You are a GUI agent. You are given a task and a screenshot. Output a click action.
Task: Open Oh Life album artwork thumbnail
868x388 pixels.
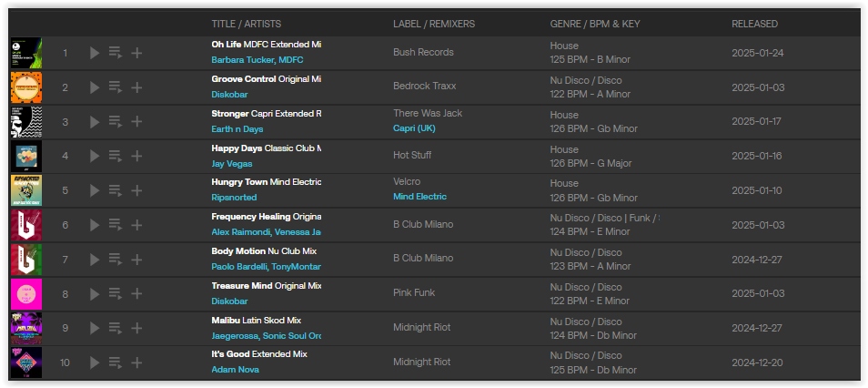(26, 53)
